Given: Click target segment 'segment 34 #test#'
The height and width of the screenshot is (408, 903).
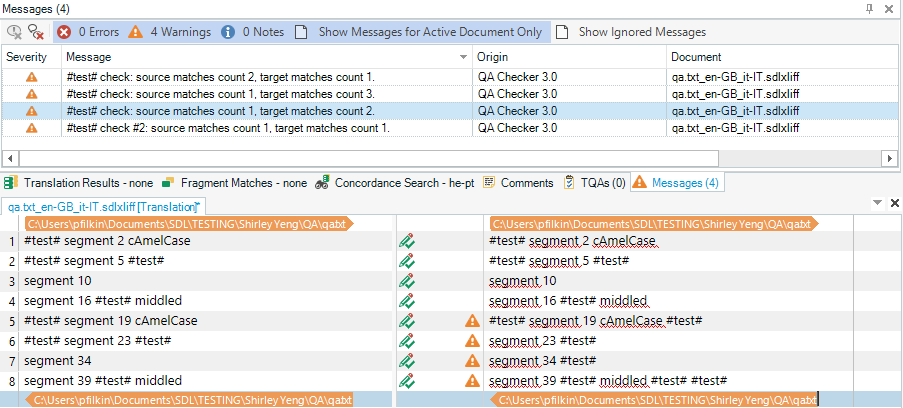Looking at the screenshot, I should (x=542, y=361).
